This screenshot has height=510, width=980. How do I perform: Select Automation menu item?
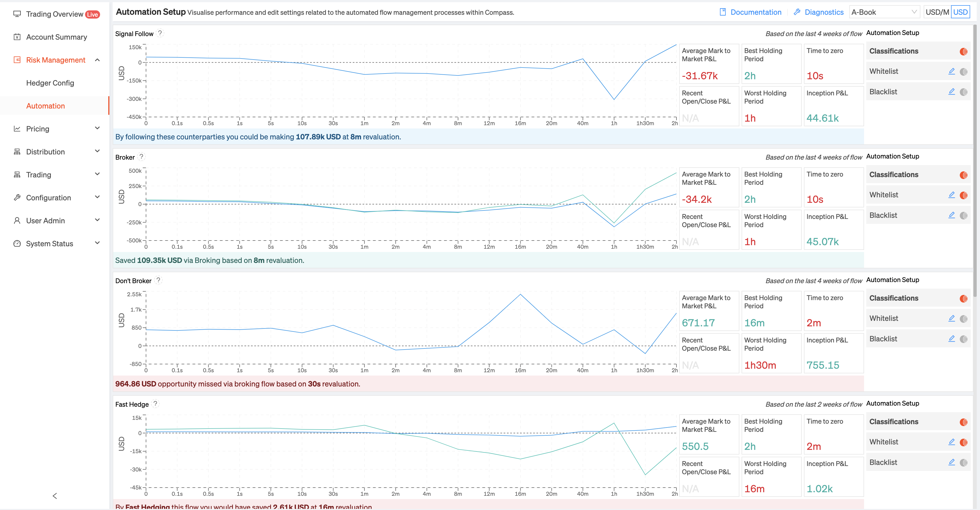point(46,106)
